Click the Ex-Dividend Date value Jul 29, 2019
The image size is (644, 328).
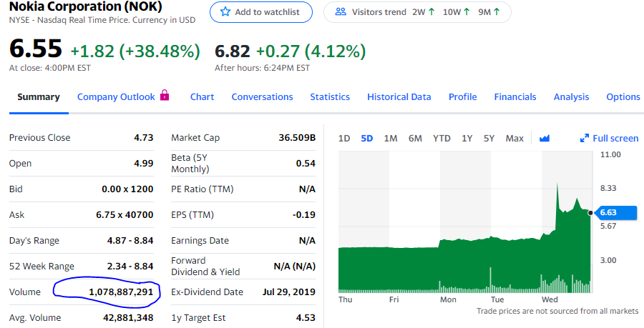pos(289,292)
